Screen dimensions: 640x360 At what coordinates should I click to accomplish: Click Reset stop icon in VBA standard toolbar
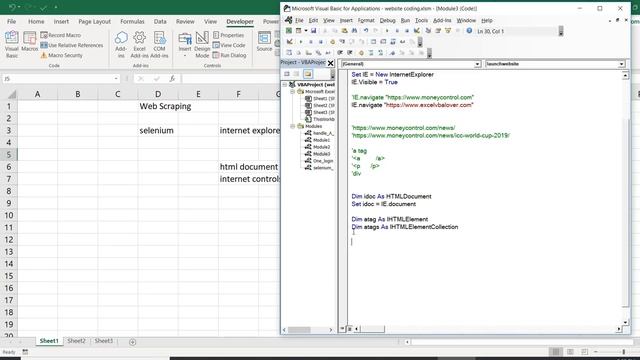coord(407,31)
